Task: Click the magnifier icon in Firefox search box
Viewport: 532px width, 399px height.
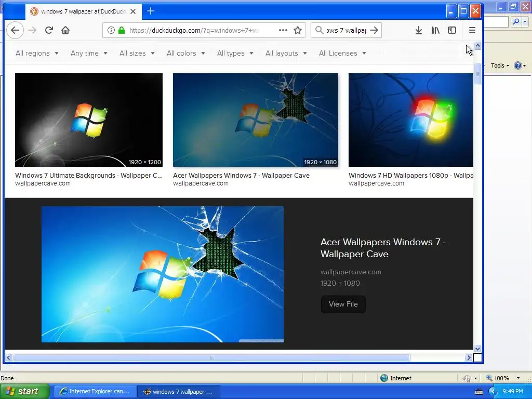Action: (x=319, y=30)
